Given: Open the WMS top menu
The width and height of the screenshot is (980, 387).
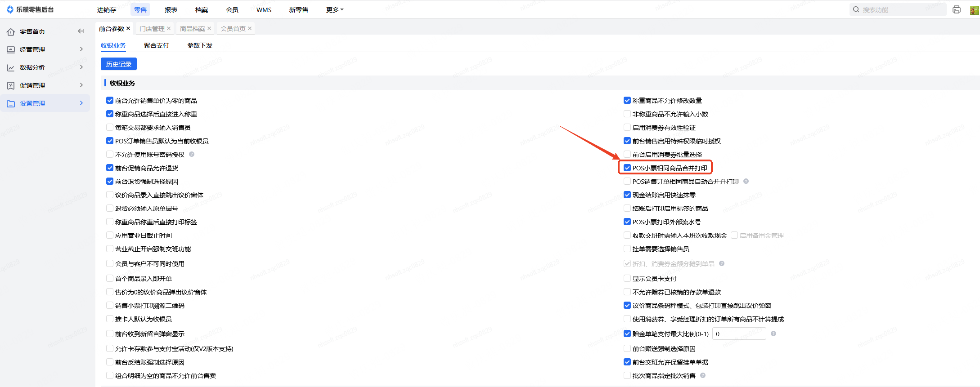Looking at the screenshot, I should 264,10.
